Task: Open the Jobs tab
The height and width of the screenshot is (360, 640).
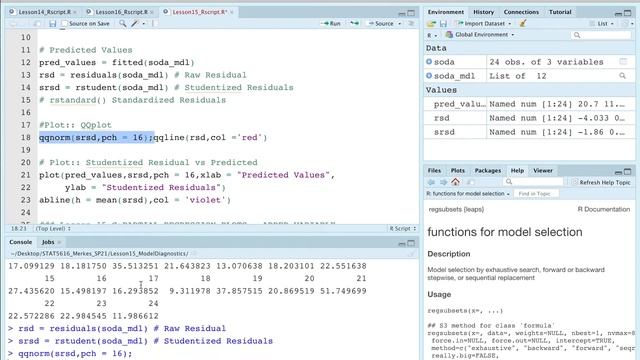Action: pyautogui.click(x=48, y=242)
